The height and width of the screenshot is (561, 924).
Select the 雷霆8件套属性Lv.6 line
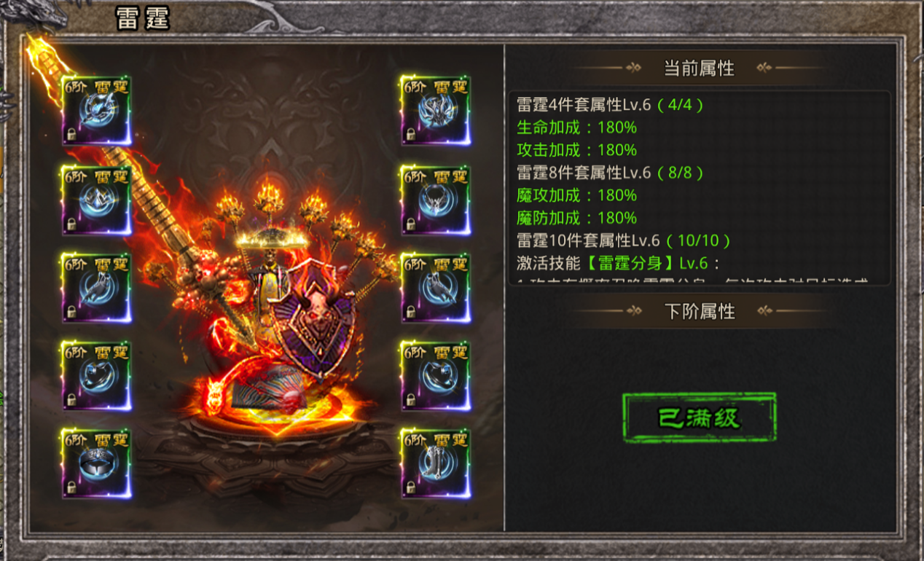(611, 173)
